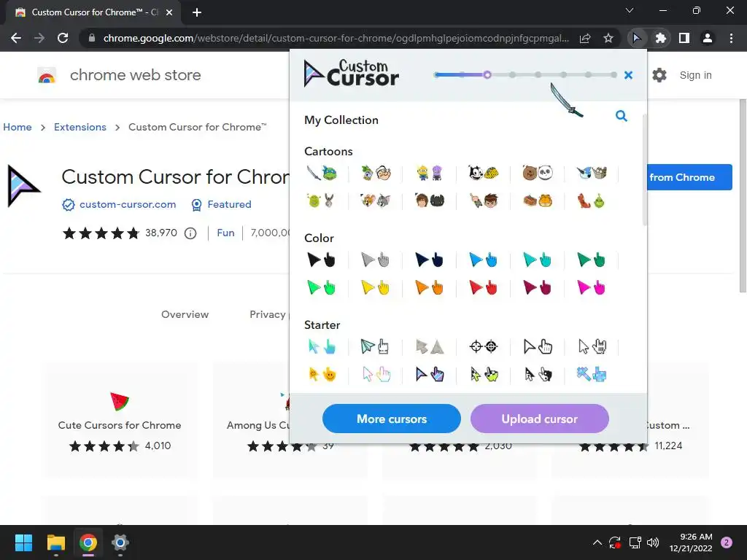Image resolution: width=747 pixels, height=560 pixels.
Task: Reload the current page
Action: click(63, 38)
